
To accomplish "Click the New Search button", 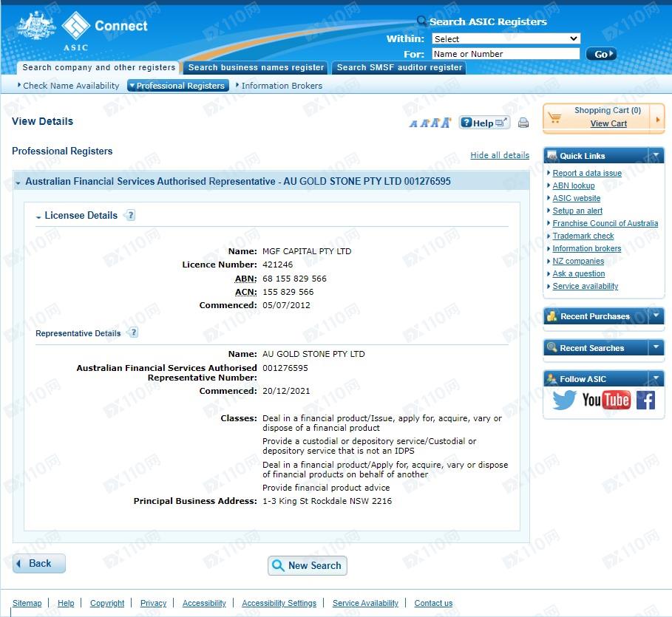I will [x=307, y=565].
